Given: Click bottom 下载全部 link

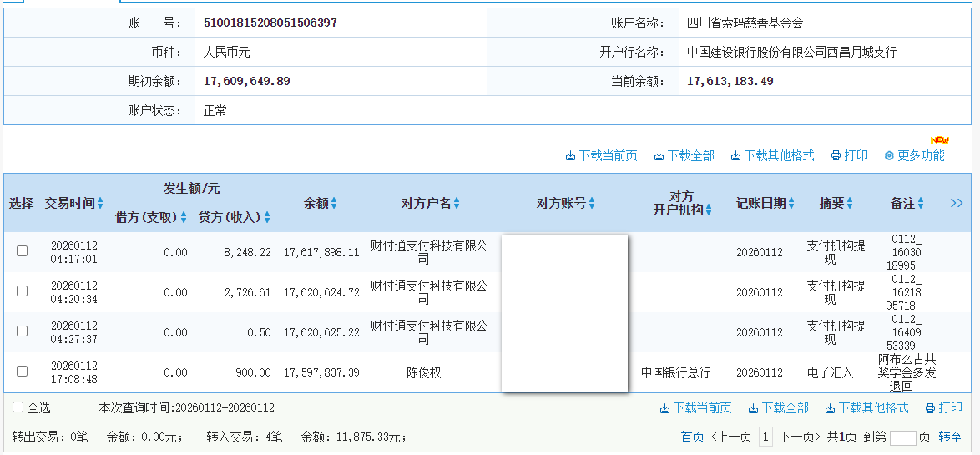Looking at the screenshot, I should click(785, 408).
